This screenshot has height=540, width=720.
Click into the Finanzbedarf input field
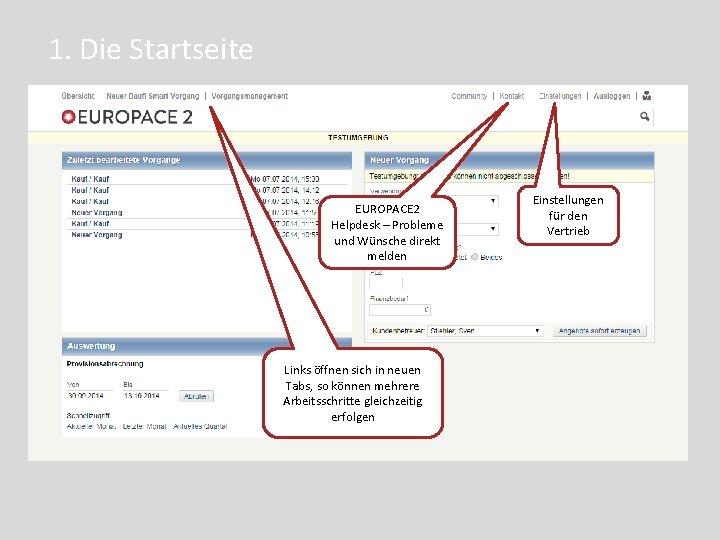(x=400, y=310)
